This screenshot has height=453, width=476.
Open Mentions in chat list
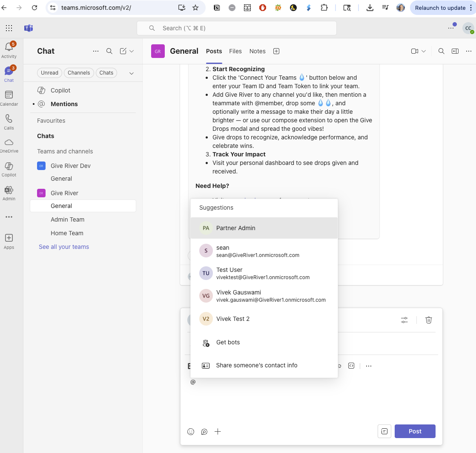tap(83, 104)
